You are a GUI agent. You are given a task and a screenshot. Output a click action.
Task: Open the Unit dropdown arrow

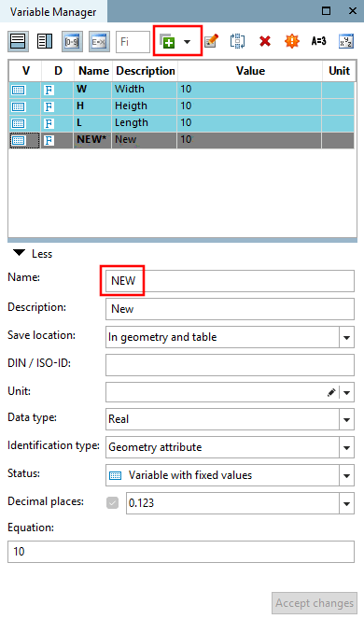tap(346, 393)
